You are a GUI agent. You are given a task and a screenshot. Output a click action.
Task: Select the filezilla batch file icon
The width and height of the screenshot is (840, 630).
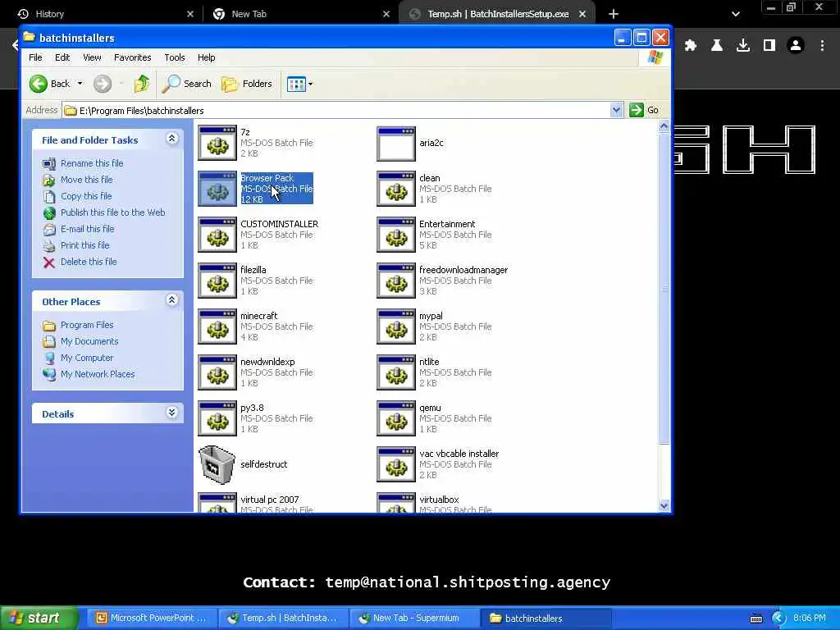(x=217, y=281)
